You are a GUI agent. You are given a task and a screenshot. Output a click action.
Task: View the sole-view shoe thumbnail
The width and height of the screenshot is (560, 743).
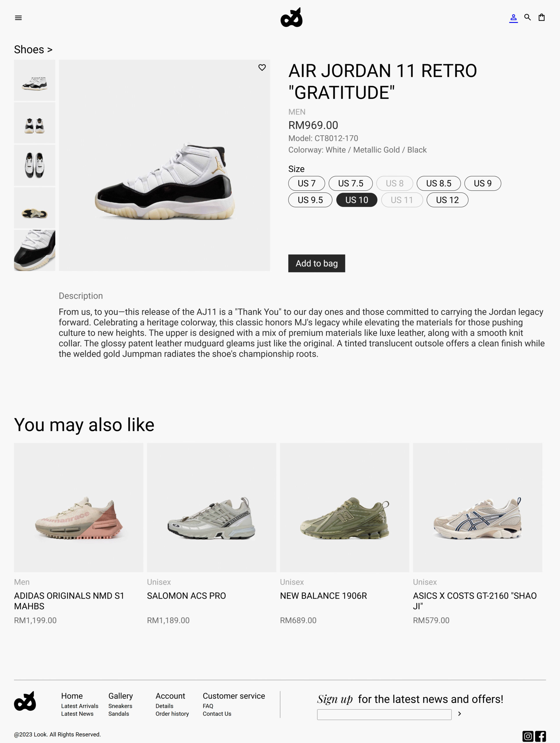pyautogui.click(x=35, y=208)
